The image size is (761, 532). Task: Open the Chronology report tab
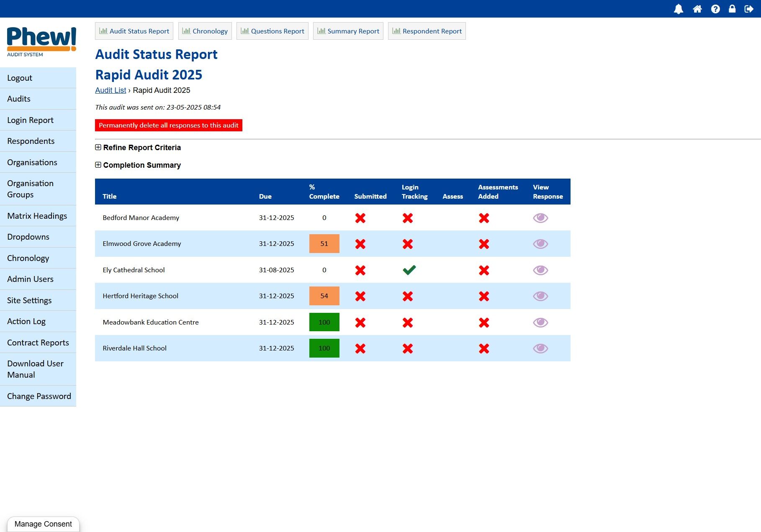point(205,31)
